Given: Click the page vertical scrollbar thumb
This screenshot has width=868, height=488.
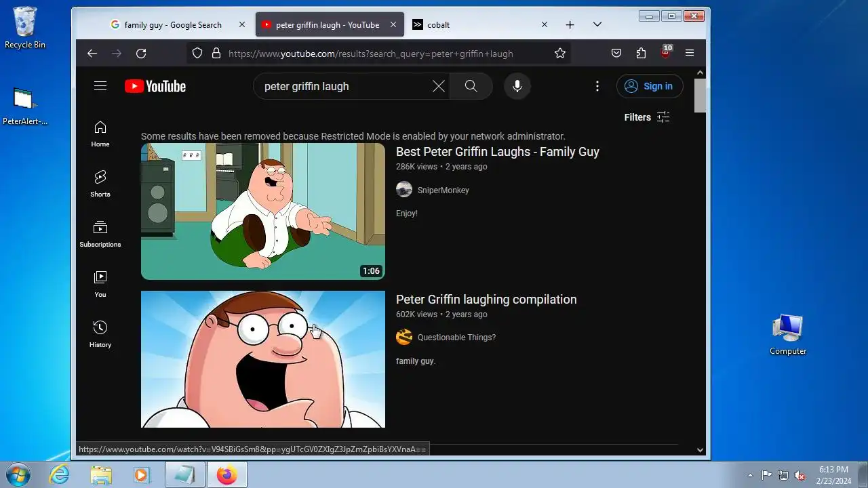Looking at the screenshot, I should tap(701, 96).
